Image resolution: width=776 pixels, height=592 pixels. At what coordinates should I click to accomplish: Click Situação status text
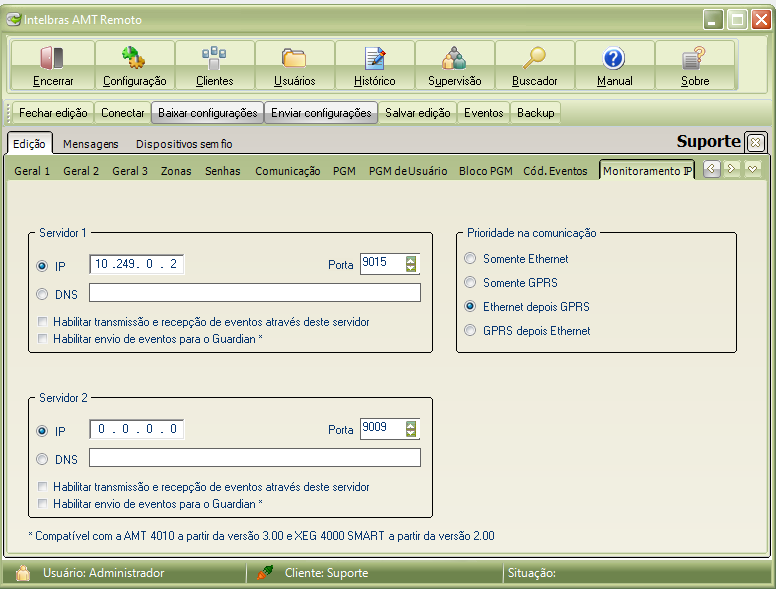[532, 573]
